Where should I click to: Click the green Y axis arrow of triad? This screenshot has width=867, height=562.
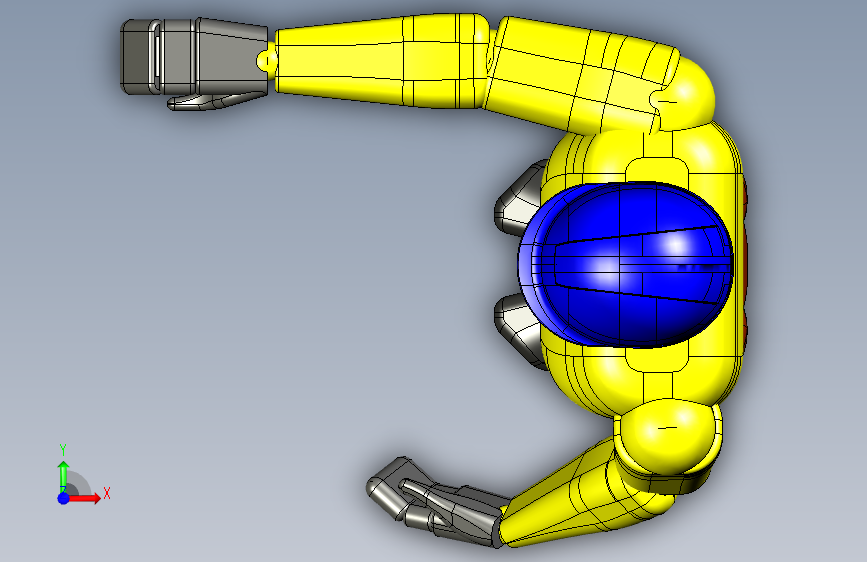(63, 477)
